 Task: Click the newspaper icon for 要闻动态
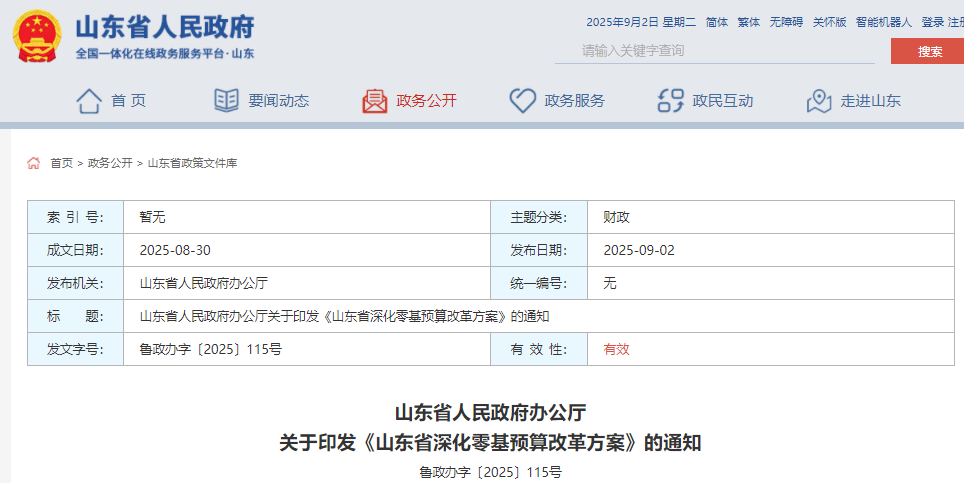226,100
